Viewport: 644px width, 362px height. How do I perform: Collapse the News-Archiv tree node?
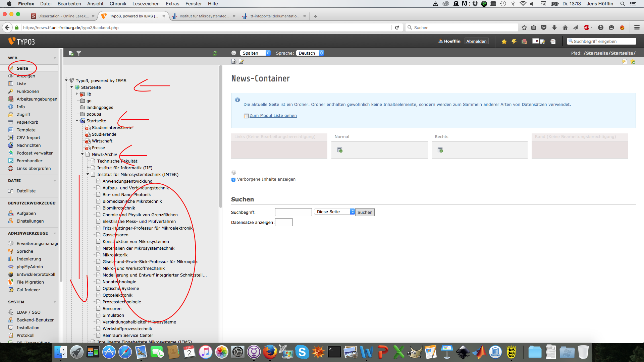pyautogui.click(x=83, y=154)
